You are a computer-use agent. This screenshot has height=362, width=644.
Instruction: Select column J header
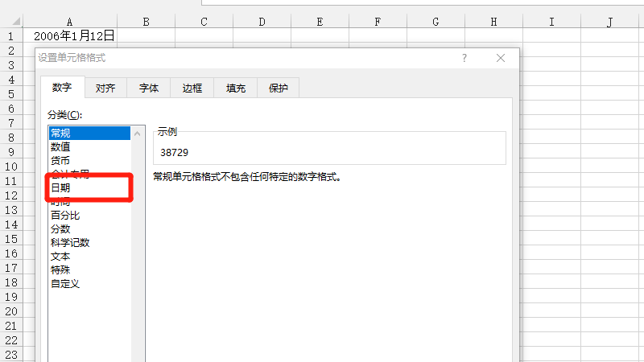609,22
